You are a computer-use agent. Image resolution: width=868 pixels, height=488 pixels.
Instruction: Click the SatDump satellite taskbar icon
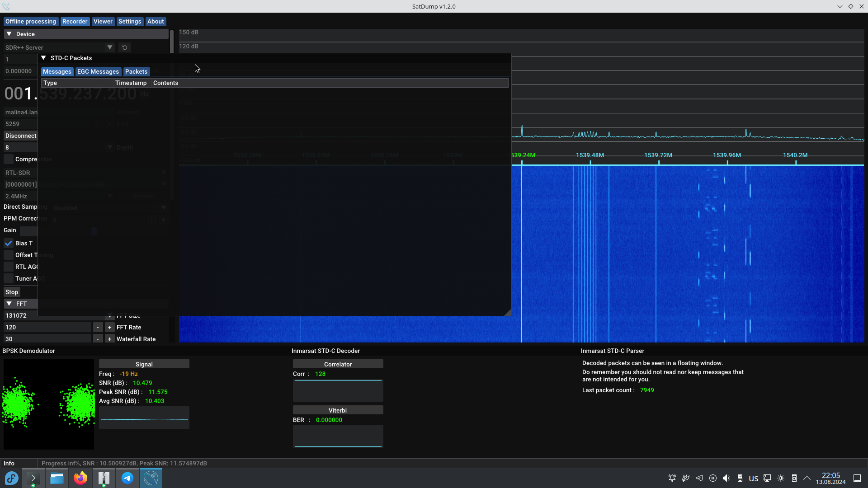tap(151, 478)
